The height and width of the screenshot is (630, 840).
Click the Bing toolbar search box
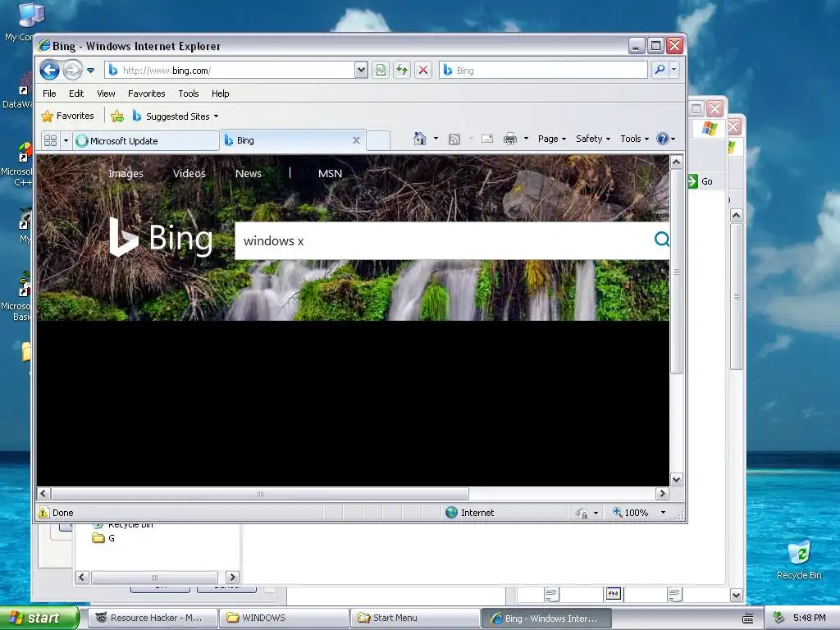click(543, 71)
